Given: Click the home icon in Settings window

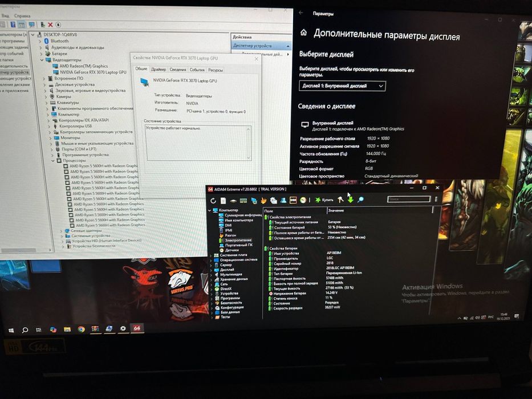Looking at the screenshot, I should [304, 32].
